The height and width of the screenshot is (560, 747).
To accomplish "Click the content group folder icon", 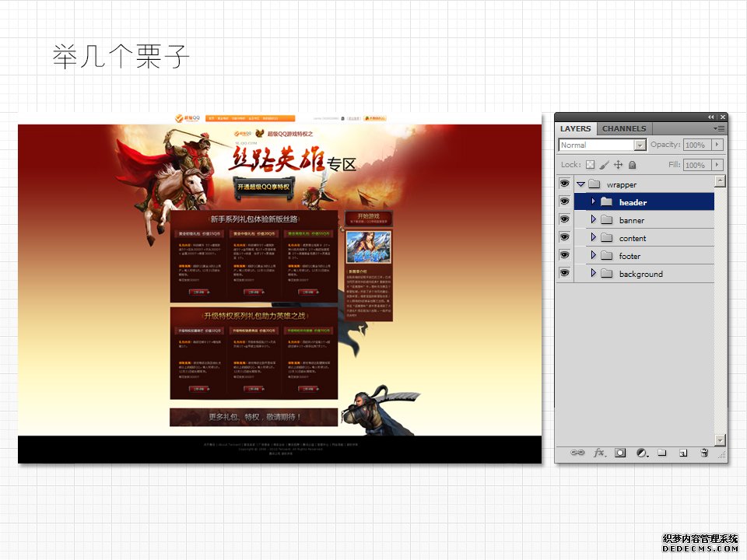I will [606, 238].
